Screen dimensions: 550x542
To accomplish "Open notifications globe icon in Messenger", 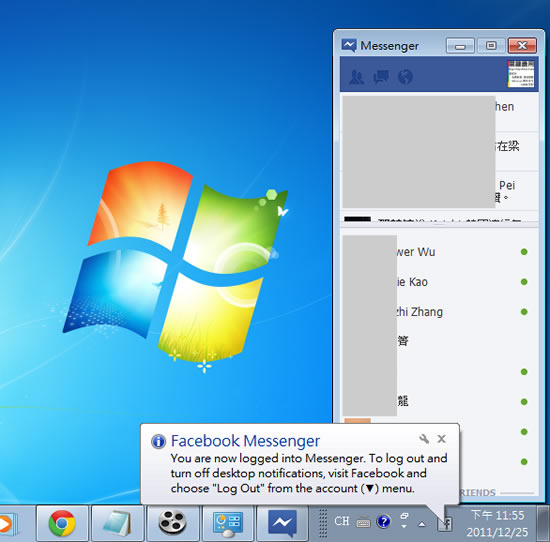I will [405, 77].
